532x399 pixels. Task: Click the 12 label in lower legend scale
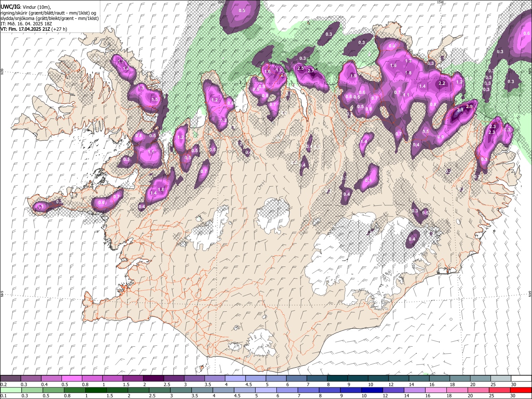coord(385,396)
